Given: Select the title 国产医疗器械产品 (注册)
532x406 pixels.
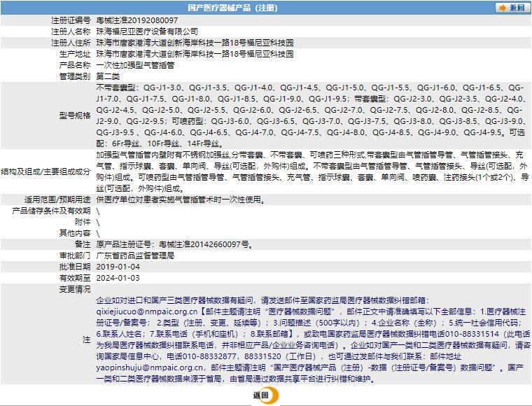Looking at the screenshot, I should coord(232,8).
